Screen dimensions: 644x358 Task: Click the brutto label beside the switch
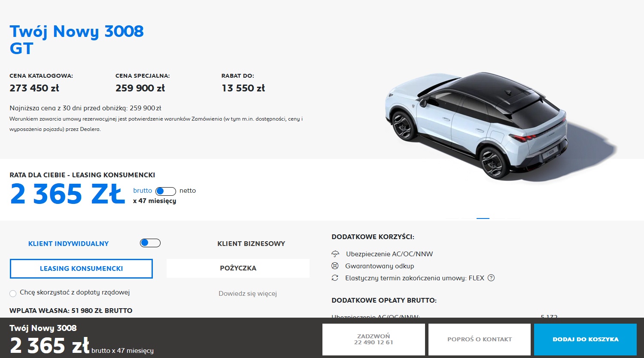(143, 191)
